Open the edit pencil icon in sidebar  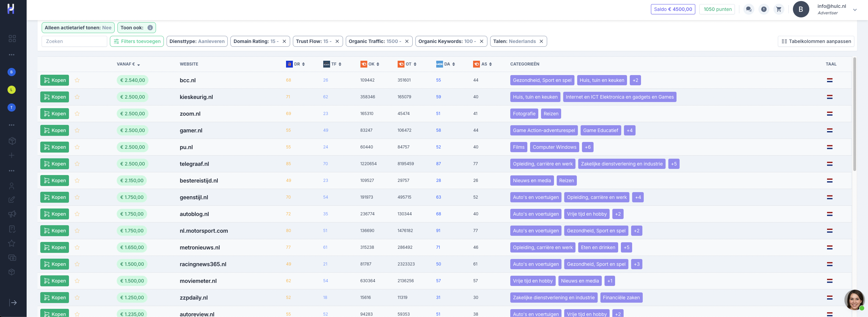(12, 200)
